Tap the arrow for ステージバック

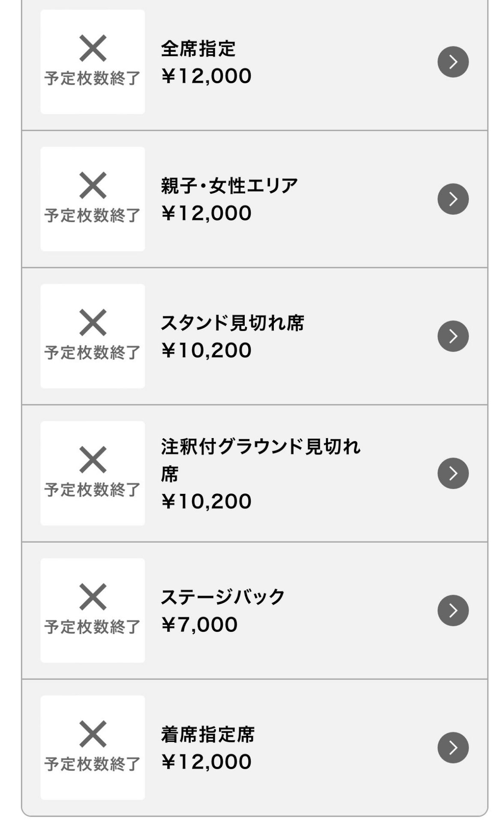(x=453, y=610)
